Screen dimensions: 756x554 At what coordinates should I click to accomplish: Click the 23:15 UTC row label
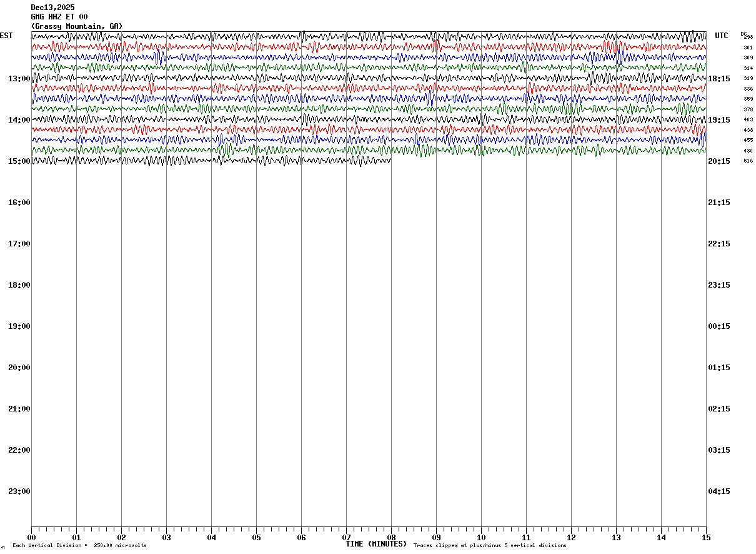719,285
